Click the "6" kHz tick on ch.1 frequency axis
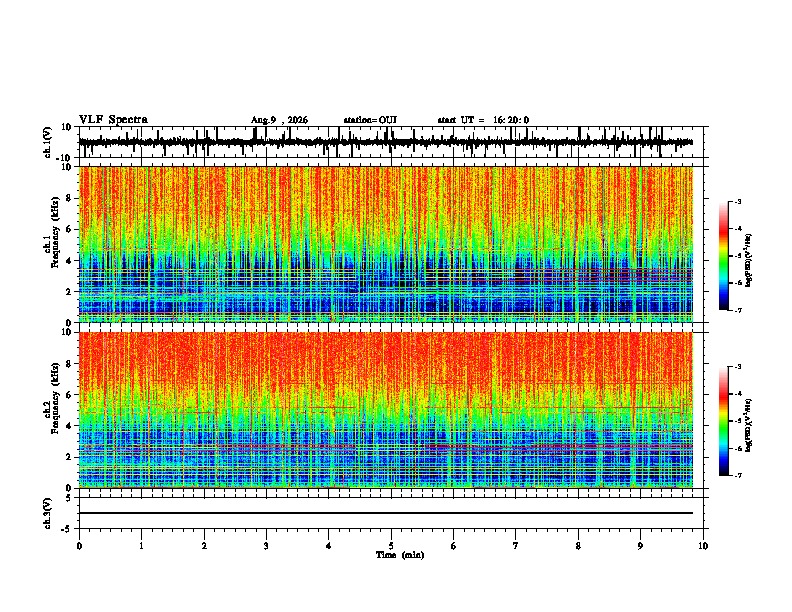The width and height of the screenshot is (792, 612). [x=69, y=229]
